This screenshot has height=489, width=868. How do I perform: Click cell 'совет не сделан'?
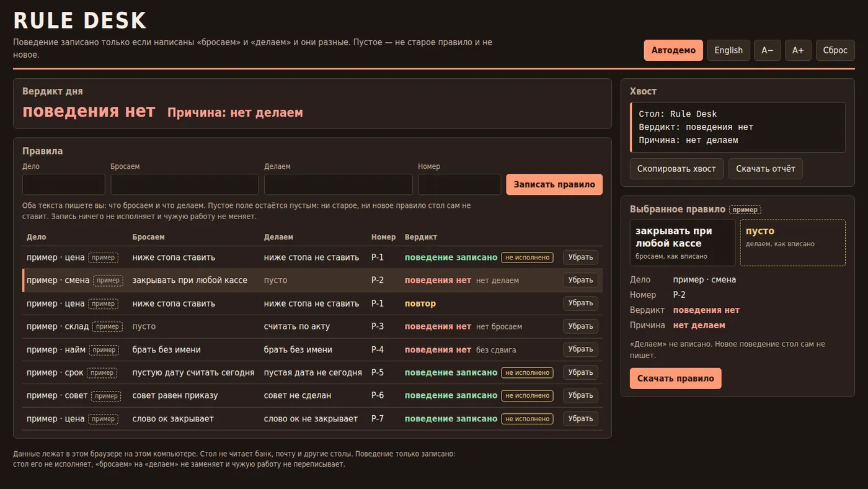[x=298, y=395]
